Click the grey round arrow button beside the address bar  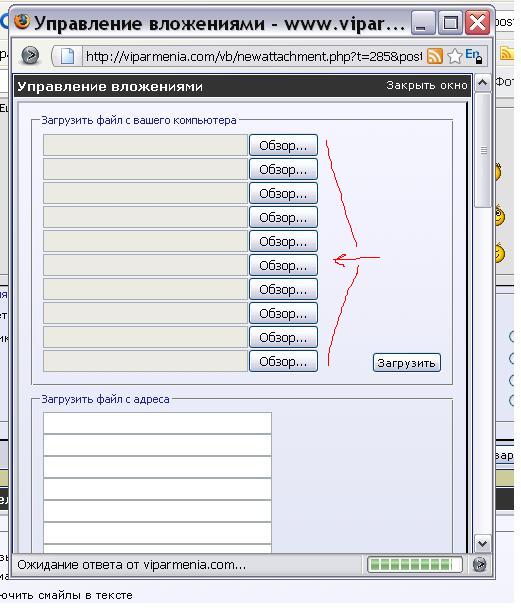tap(30, 56)
